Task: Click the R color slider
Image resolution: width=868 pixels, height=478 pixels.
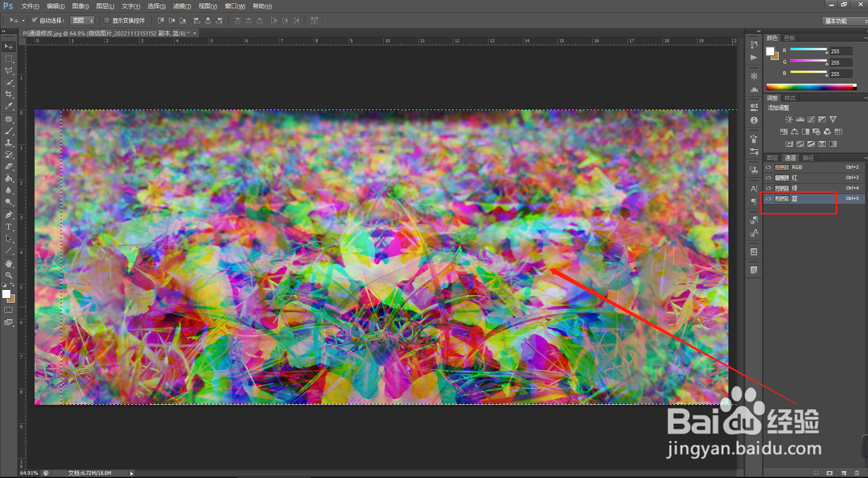Action: pos(808,50)
